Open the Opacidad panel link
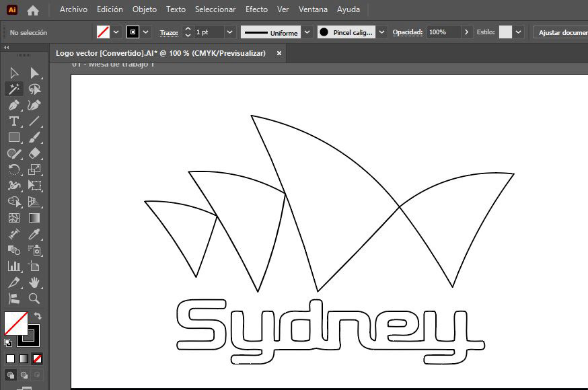 tap(408, 32)
